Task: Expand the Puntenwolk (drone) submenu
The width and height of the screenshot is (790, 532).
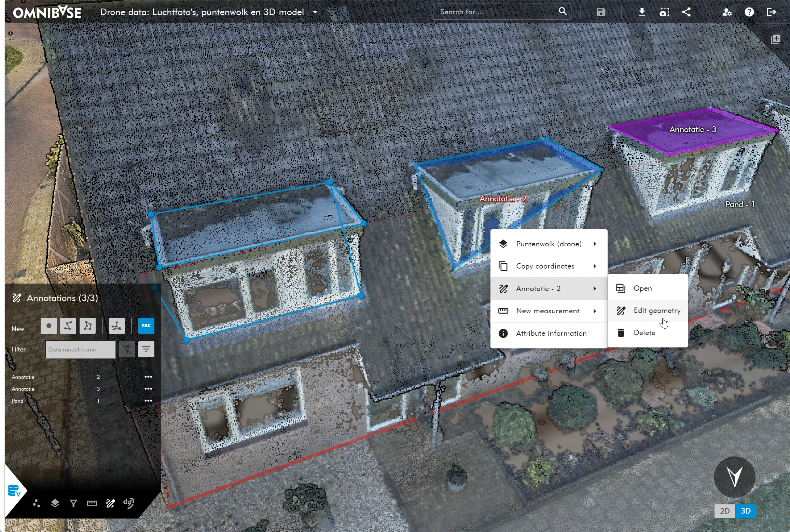Action: pos(549,244)
